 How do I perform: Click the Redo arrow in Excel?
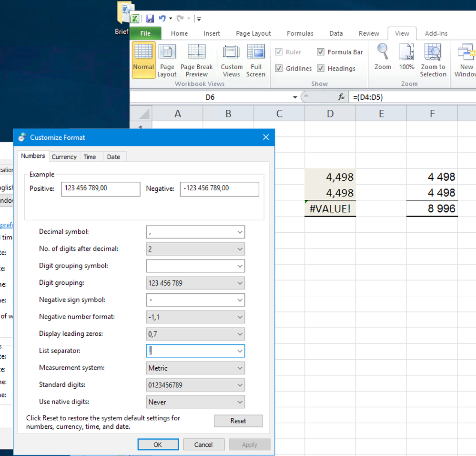[x=180, y=19]
